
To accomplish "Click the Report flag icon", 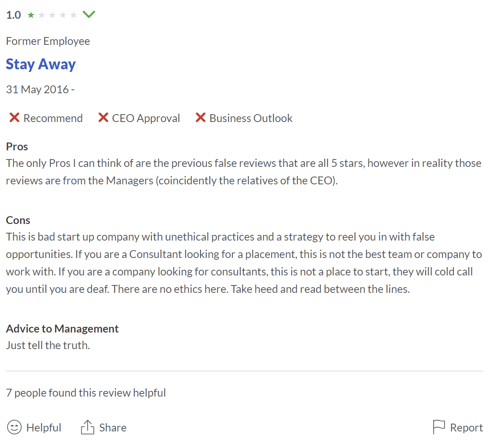I will point(439,427).
